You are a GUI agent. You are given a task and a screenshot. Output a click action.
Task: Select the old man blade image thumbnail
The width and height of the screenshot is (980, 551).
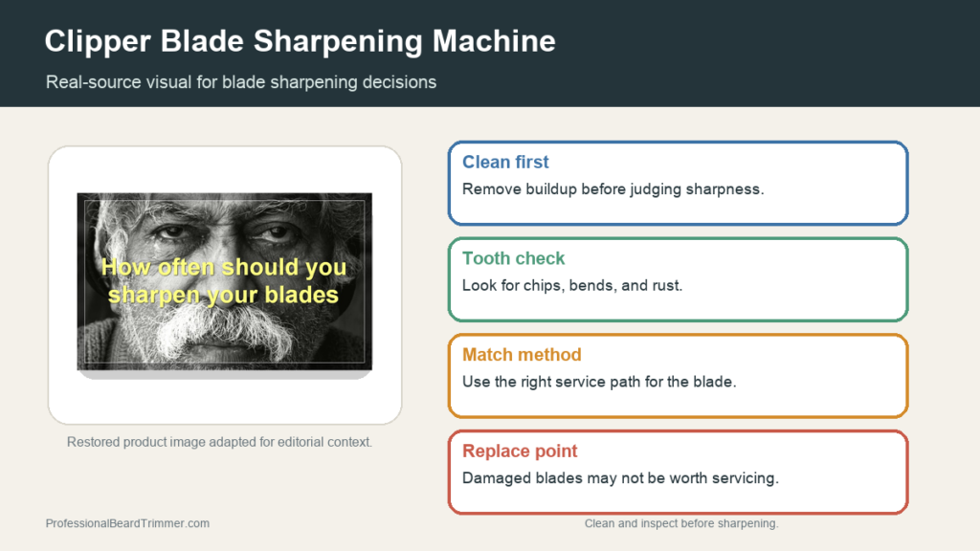click(x=224, y=282)
